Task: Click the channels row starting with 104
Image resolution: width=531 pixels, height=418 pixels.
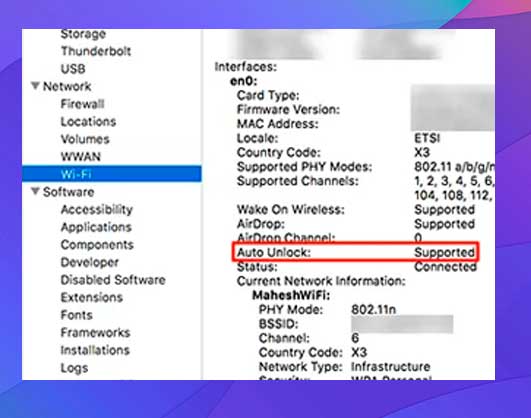Action: pos(454,195)
